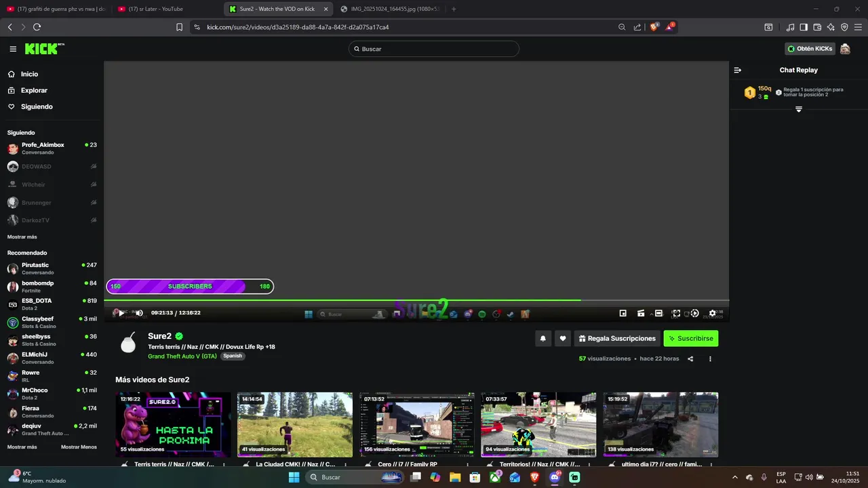Viewport: 868px width, 488px height.
Task: Open the Hasta la Proxima video thumbnail
Action: pyautogui.click(x=173, y=424)
